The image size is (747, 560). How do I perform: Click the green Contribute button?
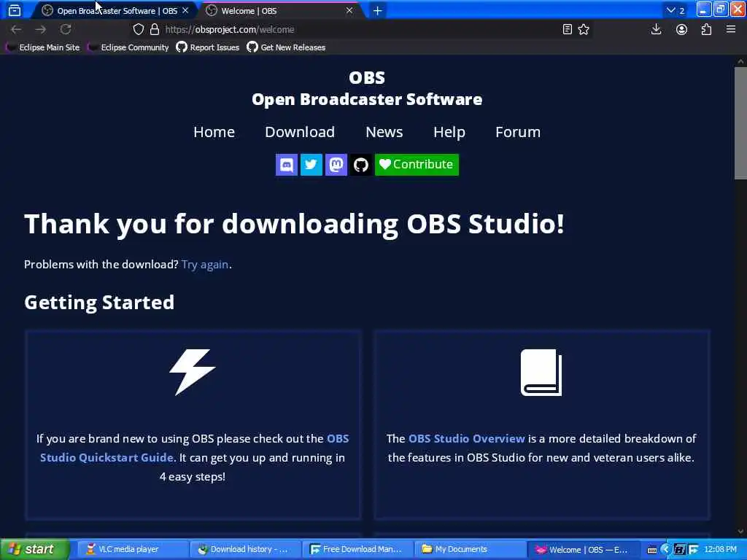[x=417, y=165]
